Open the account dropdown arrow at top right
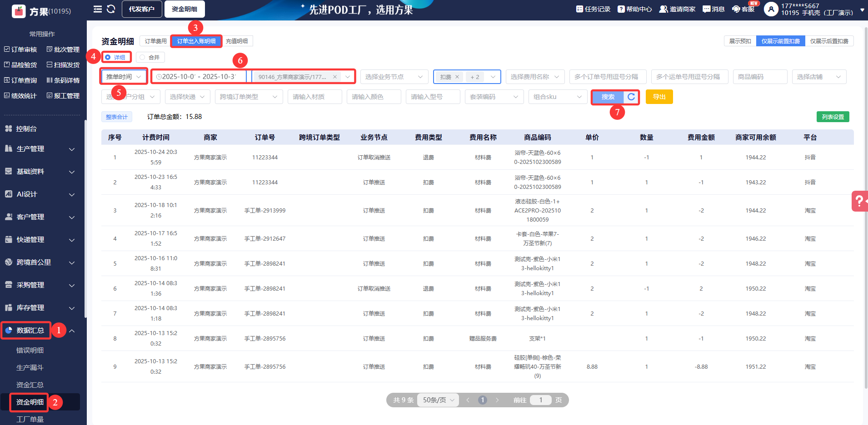The width and height of the screenshot is (868, 425). 862,10
